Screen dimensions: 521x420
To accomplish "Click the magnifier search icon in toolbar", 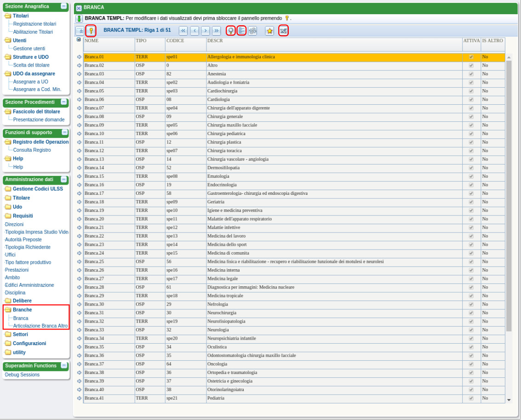I will (x=231, y=31).
